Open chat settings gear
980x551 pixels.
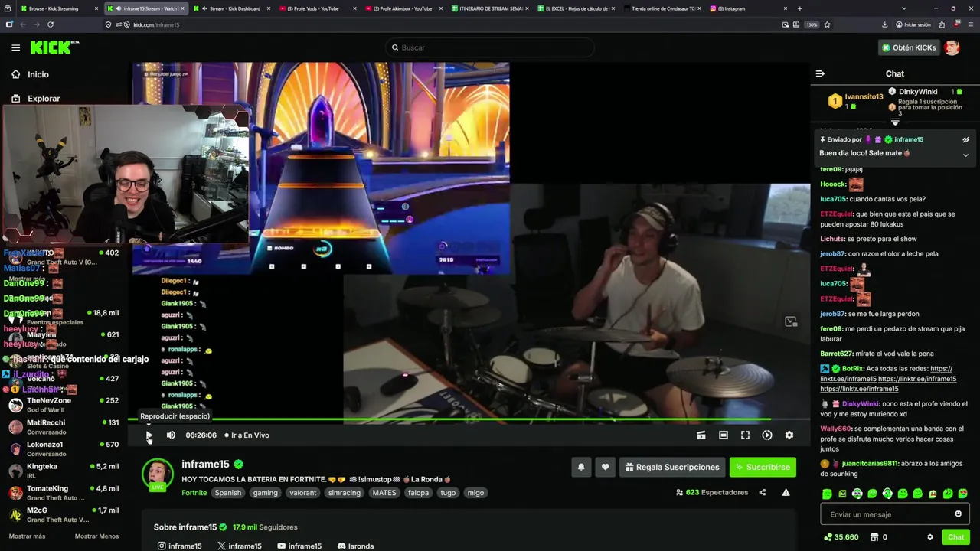coord(930,536)
